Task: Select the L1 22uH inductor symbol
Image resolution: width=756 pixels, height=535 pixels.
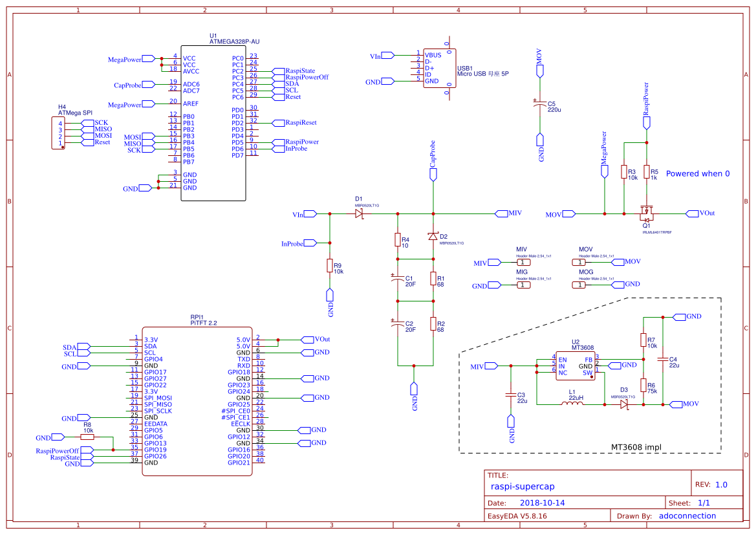Action: pyautogui.click(x=572, y=404)
